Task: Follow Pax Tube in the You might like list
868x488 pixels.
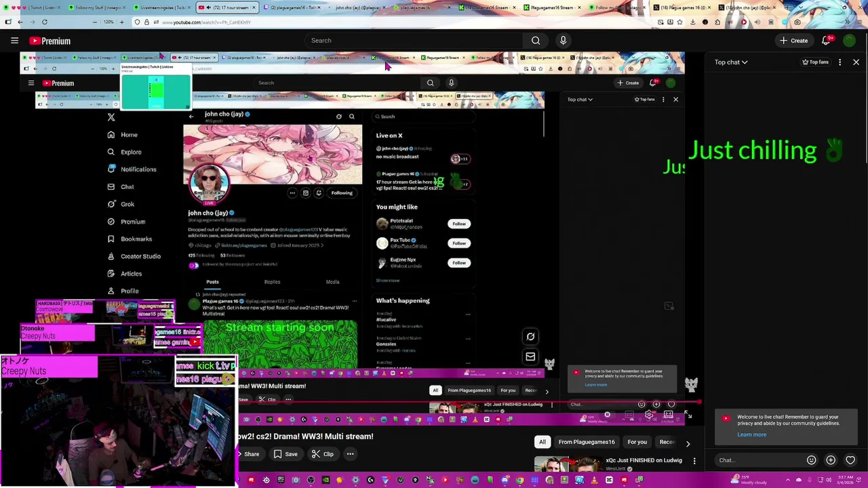Action: click(459, 243)
